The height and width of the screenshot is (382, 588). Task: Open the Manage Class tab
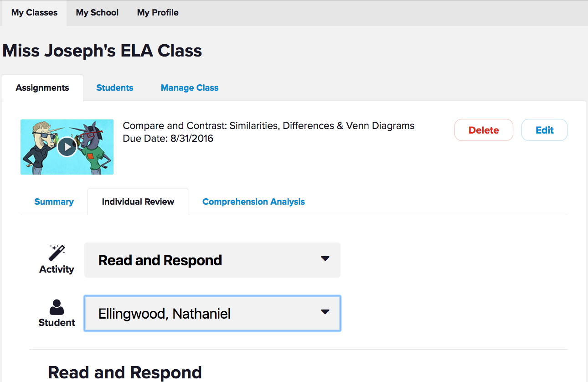tap(190, 88)
